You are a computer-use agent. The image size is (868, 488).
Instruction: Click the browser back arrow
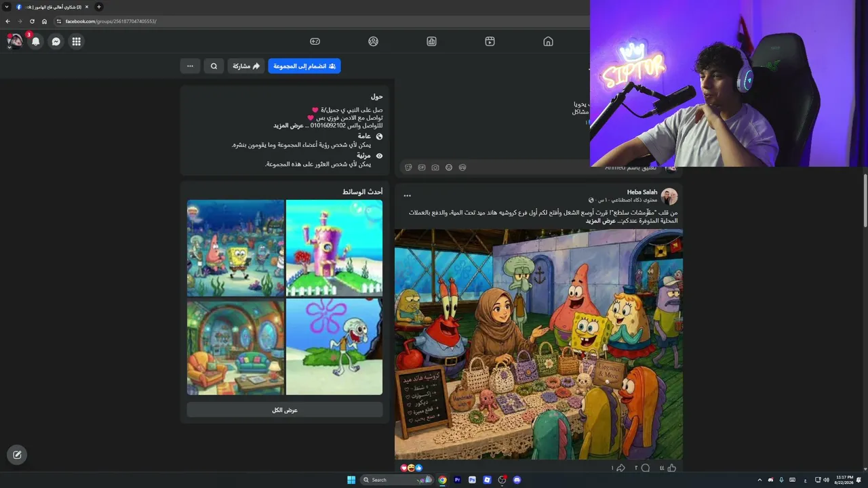[x=7, y=21]
